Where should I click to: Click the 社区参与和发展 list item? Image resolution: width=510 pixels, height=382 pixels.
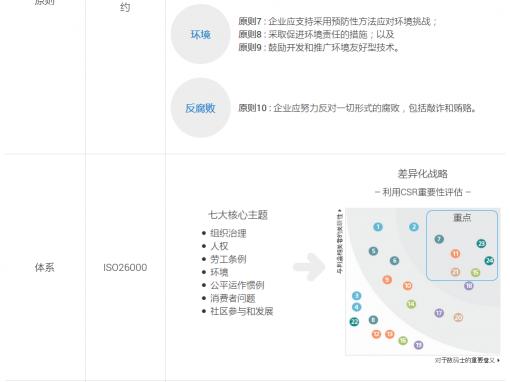click(x=242, y=311)
